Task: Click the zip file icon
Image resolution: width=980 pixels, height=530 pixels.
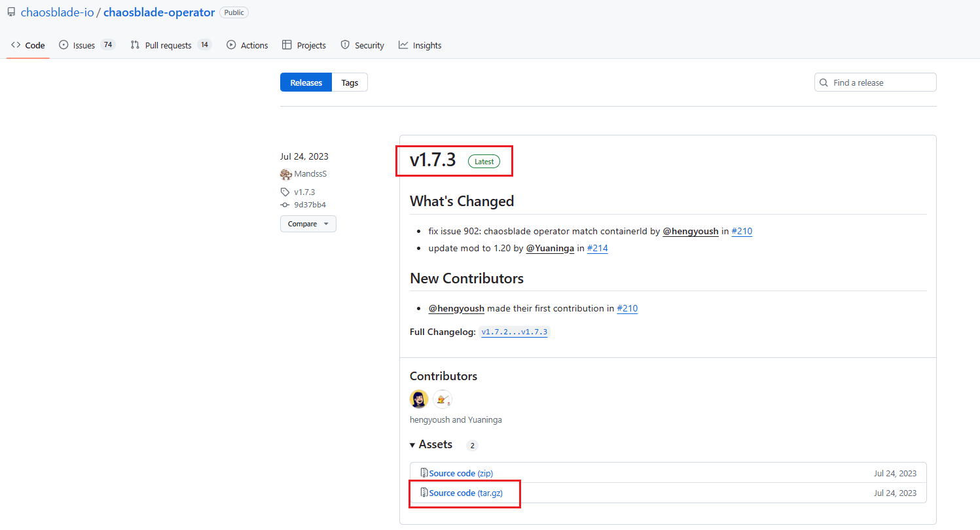Action: (424, 473)
